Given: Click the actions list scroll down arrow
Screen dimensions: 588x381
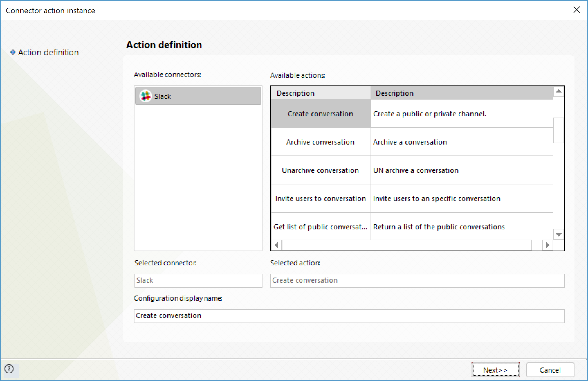Looking at the screenshot, I should [x=559, y=235].
